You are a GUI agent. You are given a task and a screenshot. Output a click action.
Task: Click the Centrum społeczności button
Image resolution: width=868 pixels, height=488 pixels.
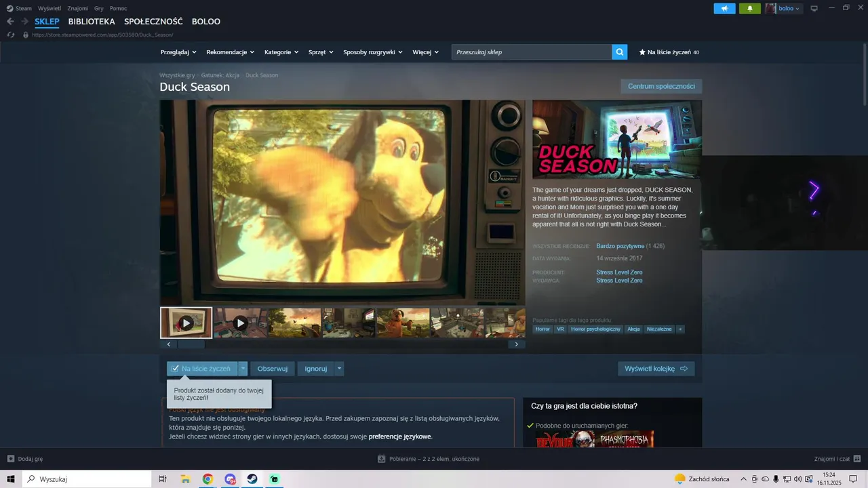click(x=661, y=86)
